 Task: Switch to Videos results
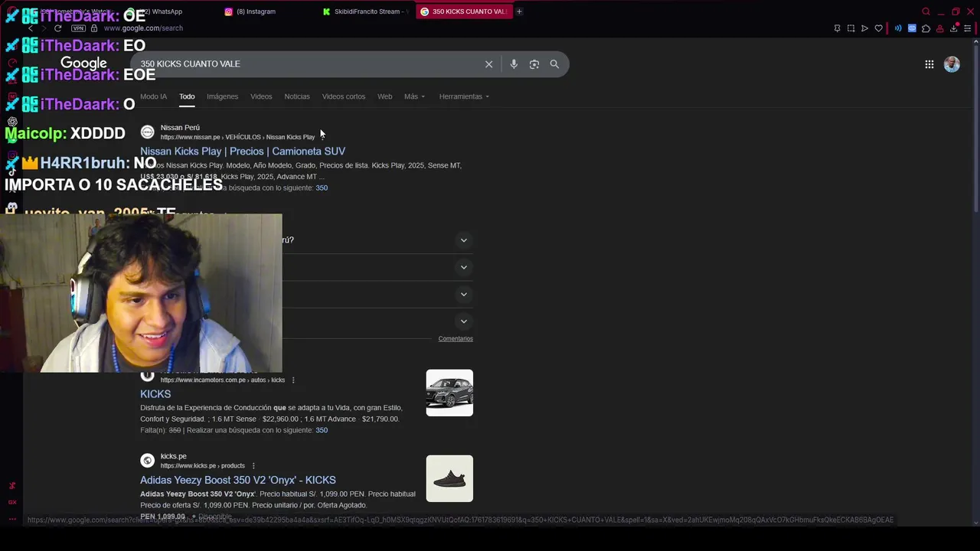tap(261, 96)
